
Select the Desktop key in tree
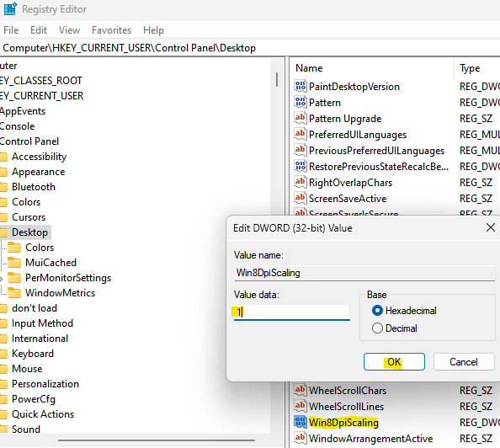(29, 232)
